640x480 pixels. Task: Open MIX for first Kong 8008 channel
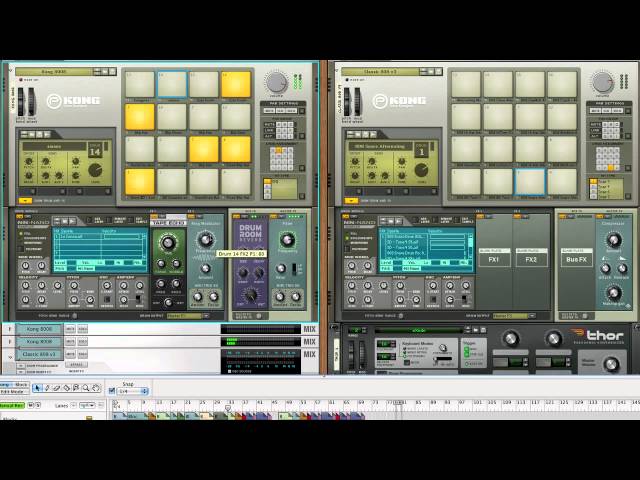(309, 329)
